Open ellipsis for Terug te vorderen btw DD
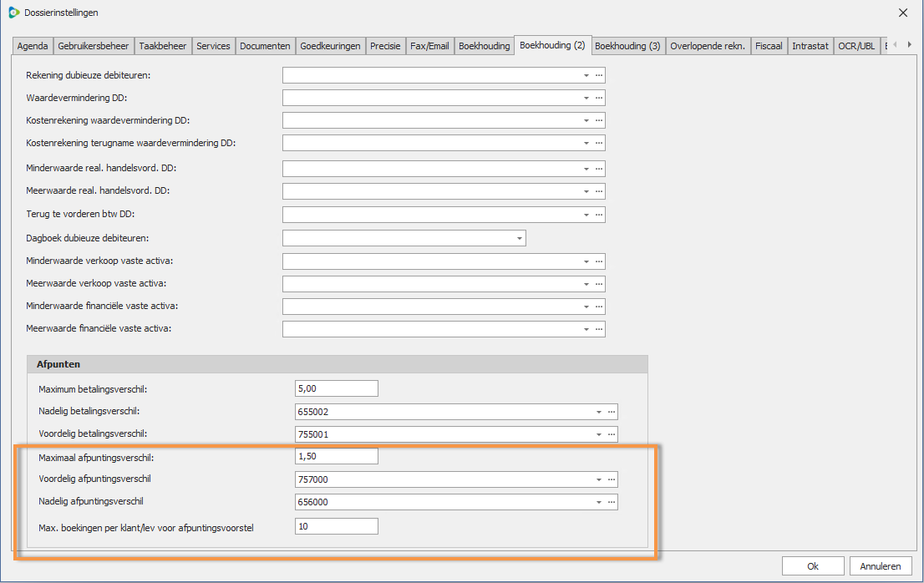Image resolution: width=924 pixels, height=583 pixels. click(x=599, y=215)
